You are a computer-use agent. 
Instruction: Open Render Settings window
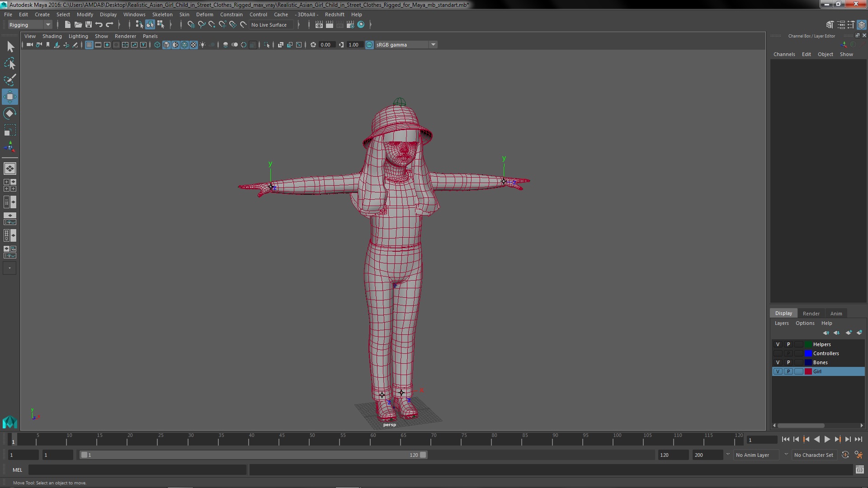tap(350, 25)
